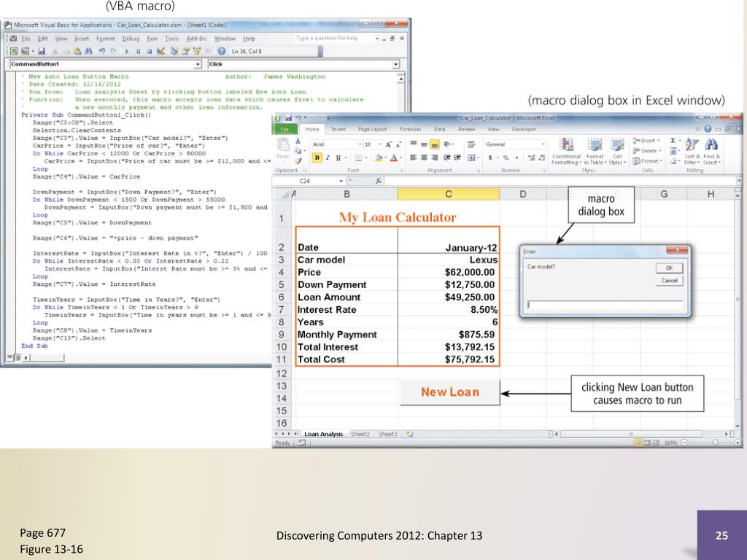Click the Fill Color bucket swatch
This screenshot has height=560, width=747.
(379, 157)
